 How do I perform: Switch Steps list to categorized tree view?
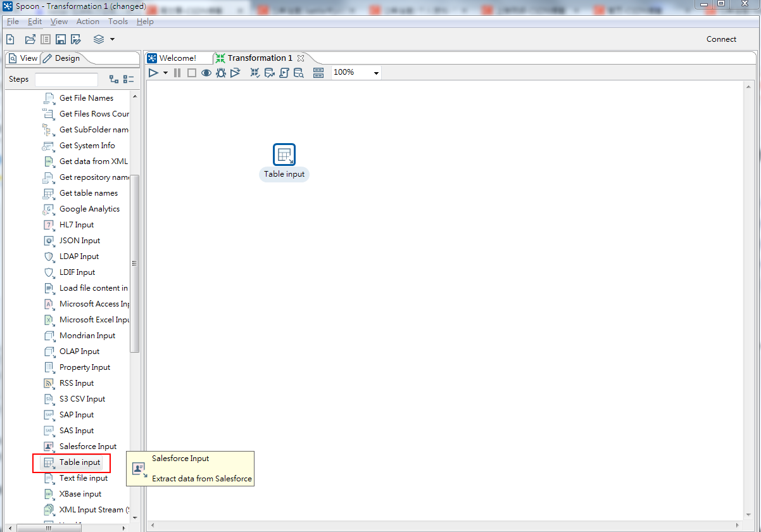tap(115, 79)
